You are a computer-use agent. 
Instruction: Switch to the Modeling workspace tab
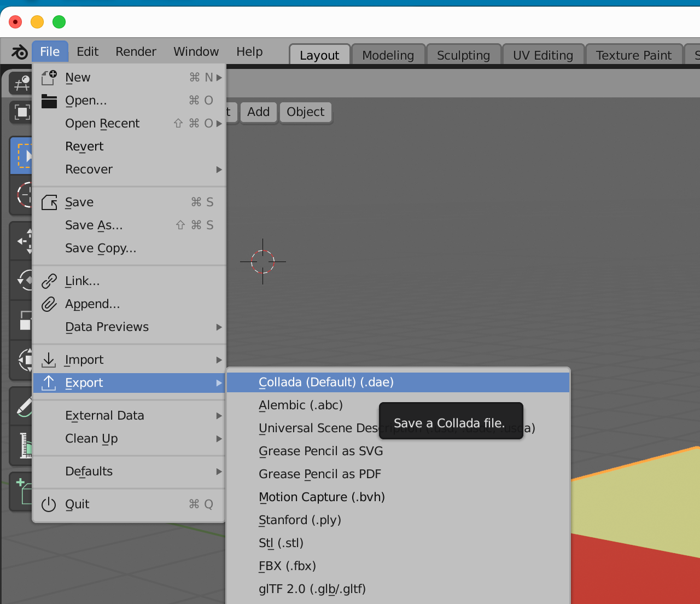click(x=388, y=55)
